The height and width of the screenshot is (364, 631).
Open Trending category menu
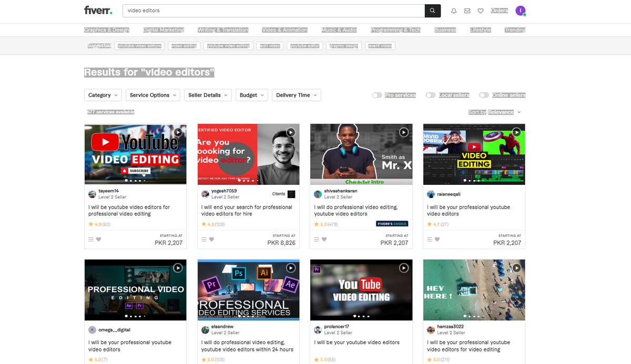coord(515,30)
